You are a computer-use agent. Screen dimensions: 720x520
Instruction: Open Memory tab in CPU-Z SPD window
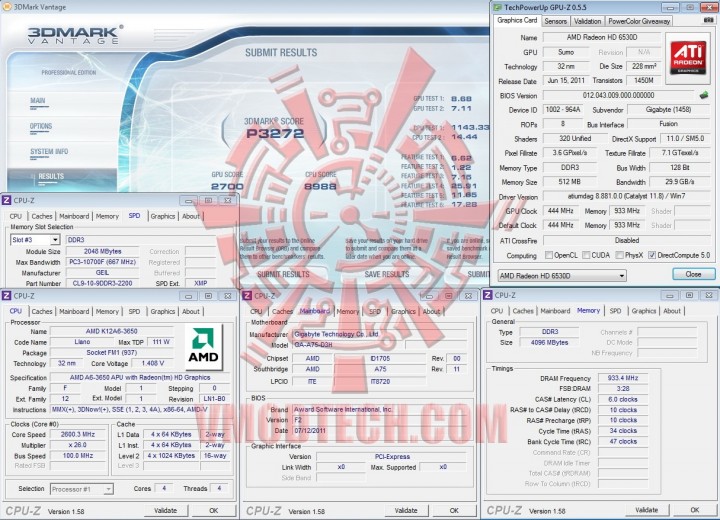(x=107, y=216)
